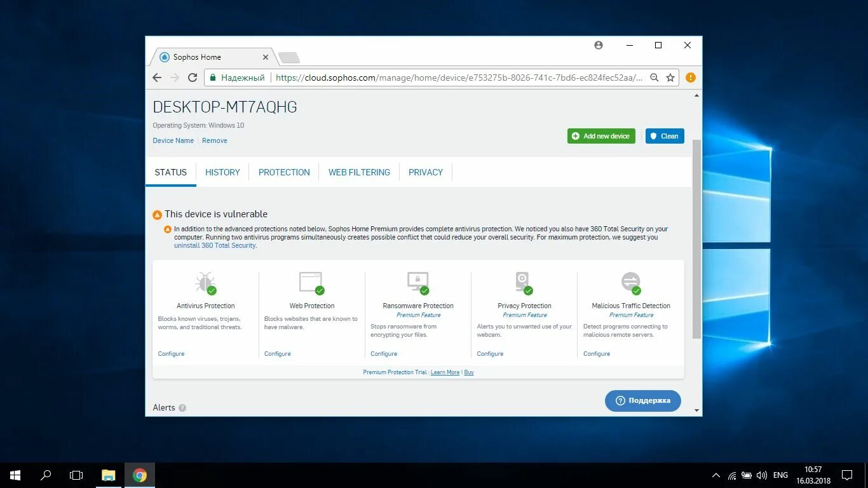Go back to previous page
Image resolution: width=868 pixels, height=488 pixels.
pos(157,78)
